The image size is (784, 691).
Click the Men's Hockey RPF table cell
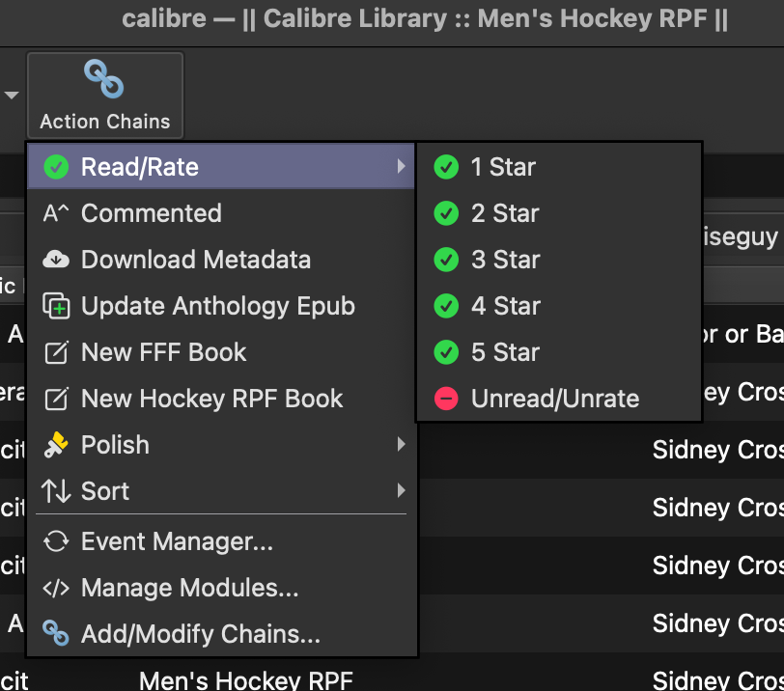pyautogui.click(x=246, y=680)
